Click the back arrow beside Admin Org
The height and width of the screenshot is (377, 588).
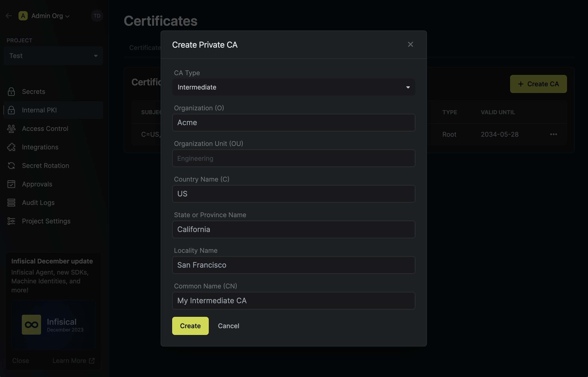click(x=9, y=16)
